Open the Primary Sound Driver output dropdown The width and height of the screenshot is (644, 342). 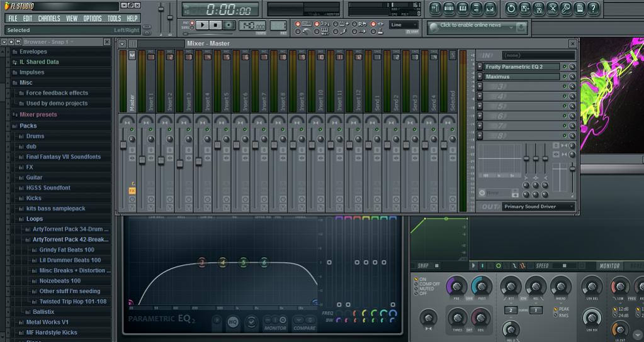coord(538,206)
